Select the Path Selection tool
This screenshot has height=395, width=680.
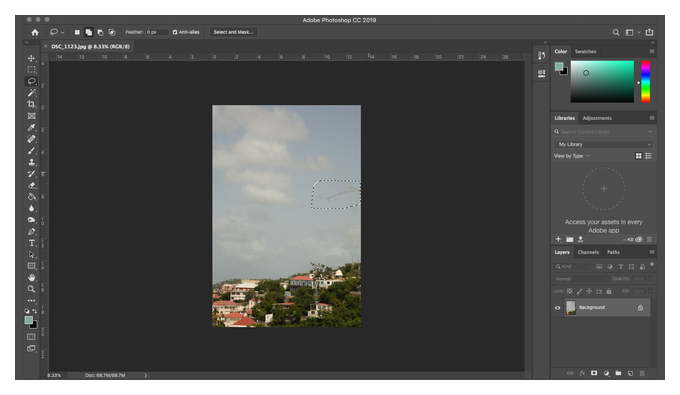click(32, 255)
